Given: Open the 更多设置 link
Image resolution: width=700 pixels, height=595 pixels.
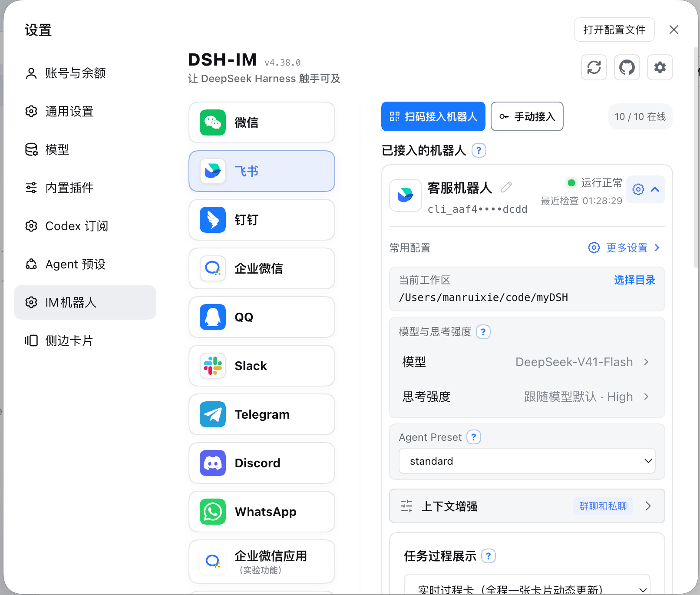Looking at the screenshot, I should (x=624, y=248).
